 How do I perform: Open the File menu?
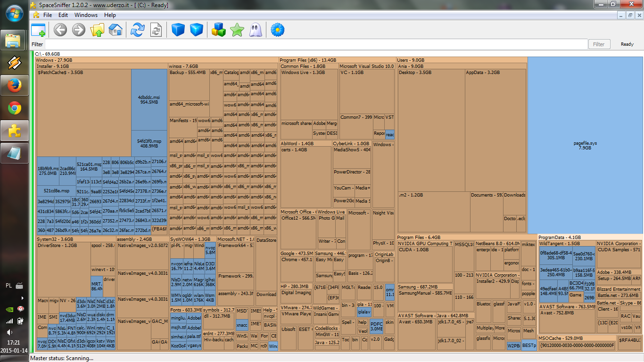tap(48, 15)
